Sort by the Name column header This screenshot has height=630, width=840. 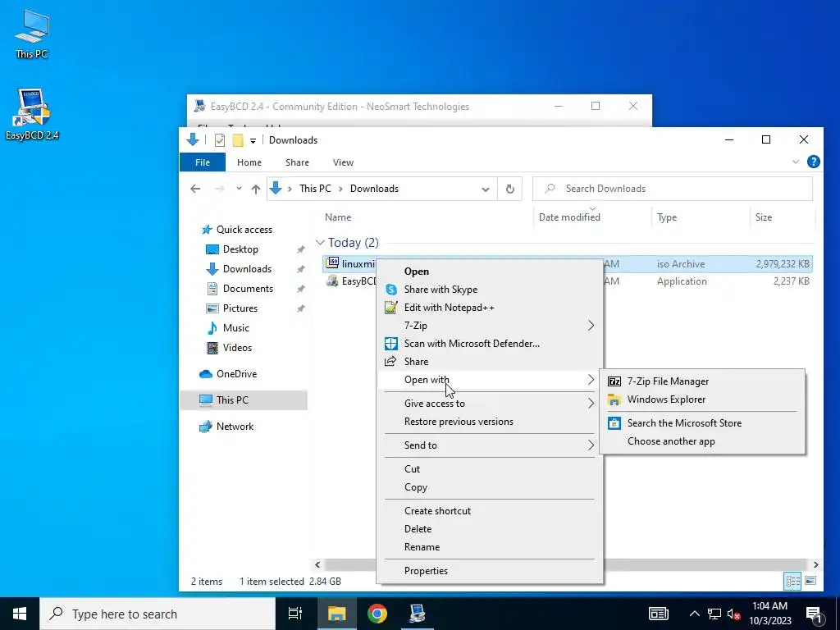pos(338,217)
